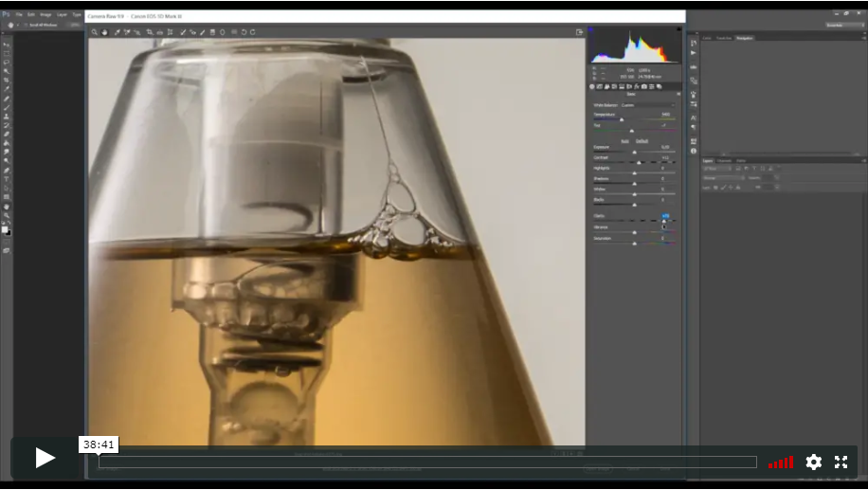Viewport: 868px width, 490px height.
Task: Open the workspace switcher dropdown
Action: (x=843, y=25)
